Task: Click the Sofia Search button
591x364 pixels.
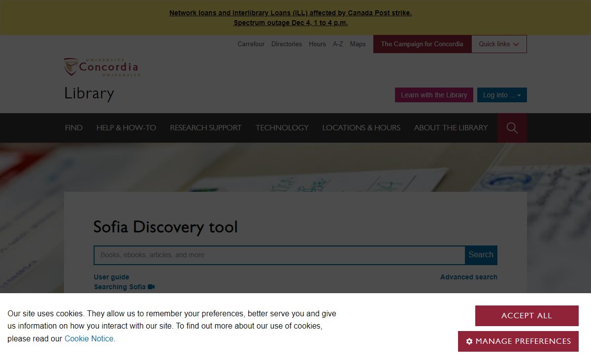Action: pos(481,255)
